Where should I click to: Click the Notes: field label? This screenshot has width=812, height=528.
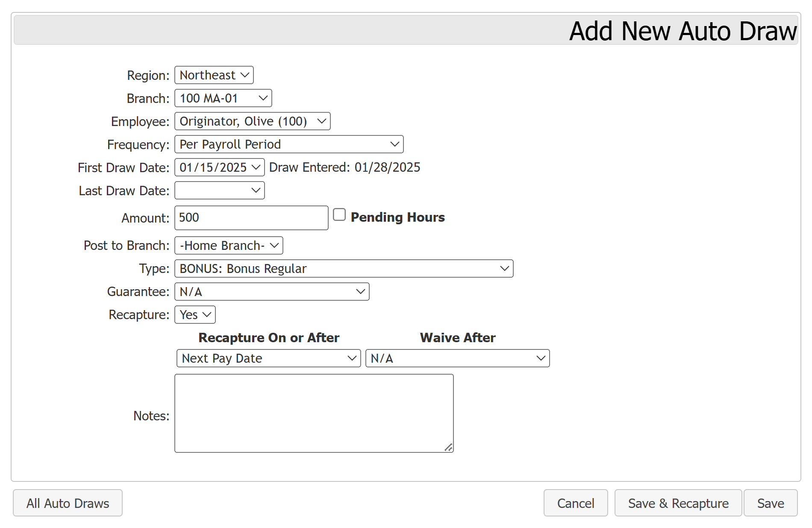(151, 416)
